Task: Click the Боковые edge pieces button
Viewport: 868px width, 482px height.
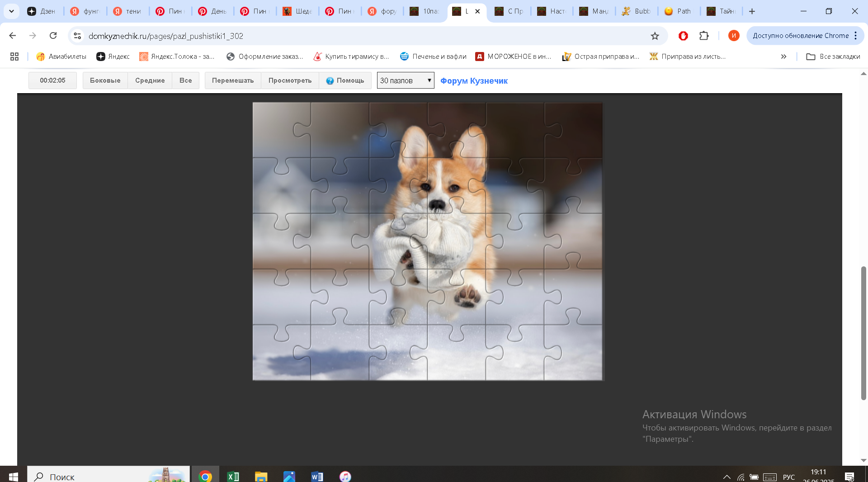Action: click(105, 80)
